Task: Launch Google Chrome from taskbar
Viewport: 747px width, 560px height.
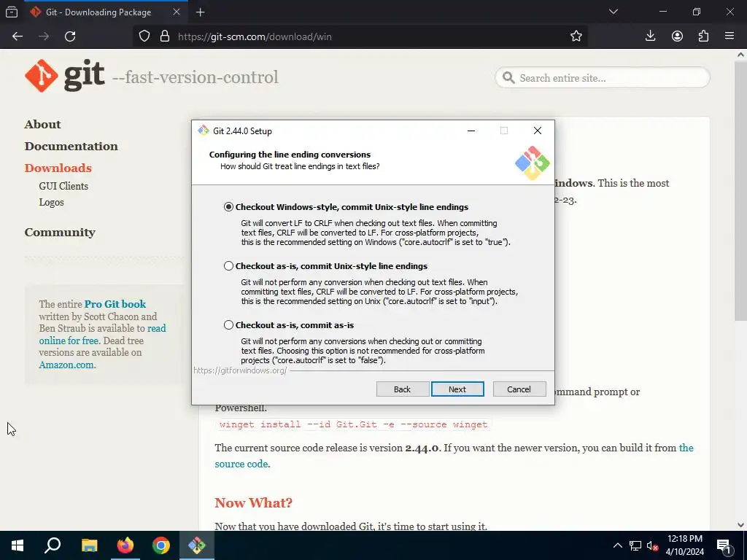Action: (161, 545)
